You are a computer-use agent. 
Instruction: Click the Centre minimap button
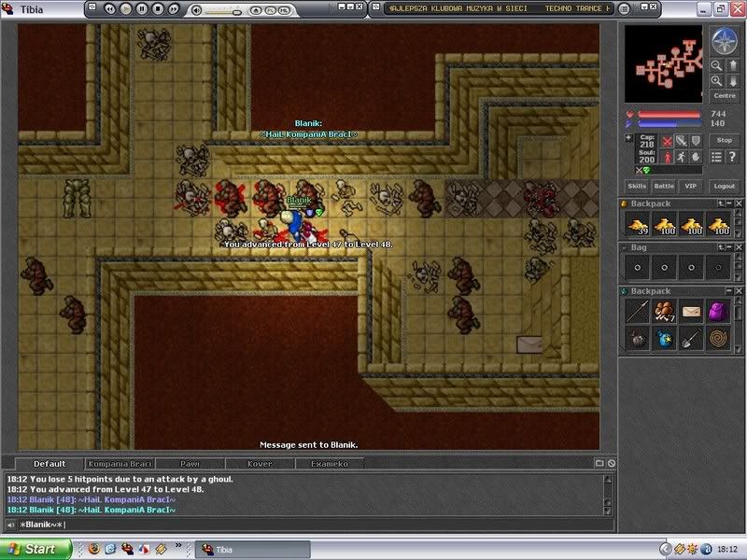(x=725, y=96)
